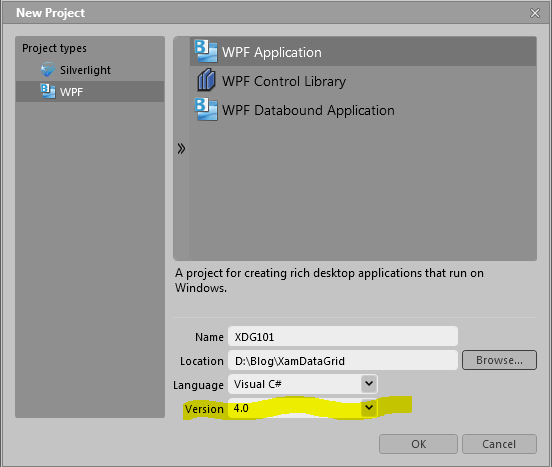552x467 pixels.
Task: Click the OK button
Action: [x=418, y=444]
